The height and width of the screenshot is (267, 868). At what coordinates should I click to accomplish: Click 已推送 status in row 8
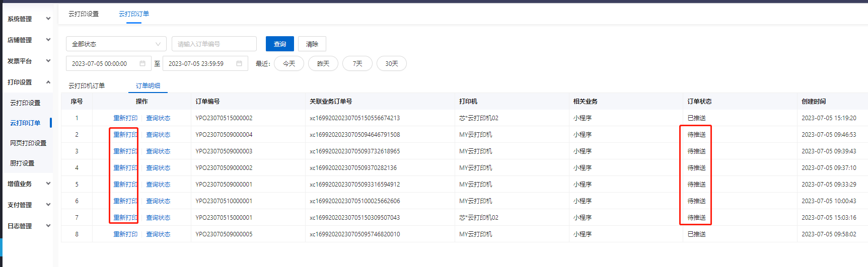(x=696, y=234)
